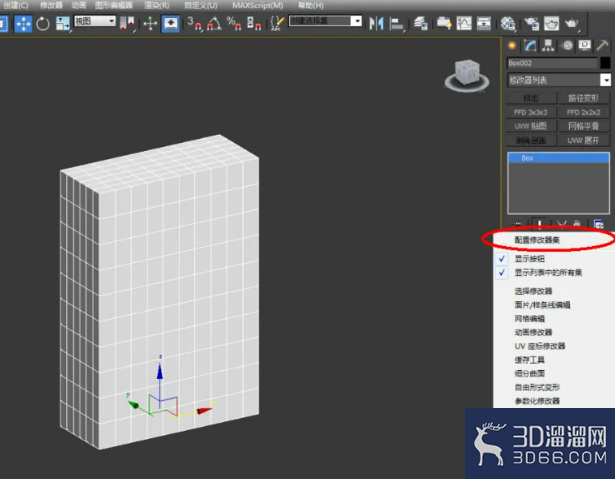Open the Rendered Frame Window

click(x=551, y=24)
